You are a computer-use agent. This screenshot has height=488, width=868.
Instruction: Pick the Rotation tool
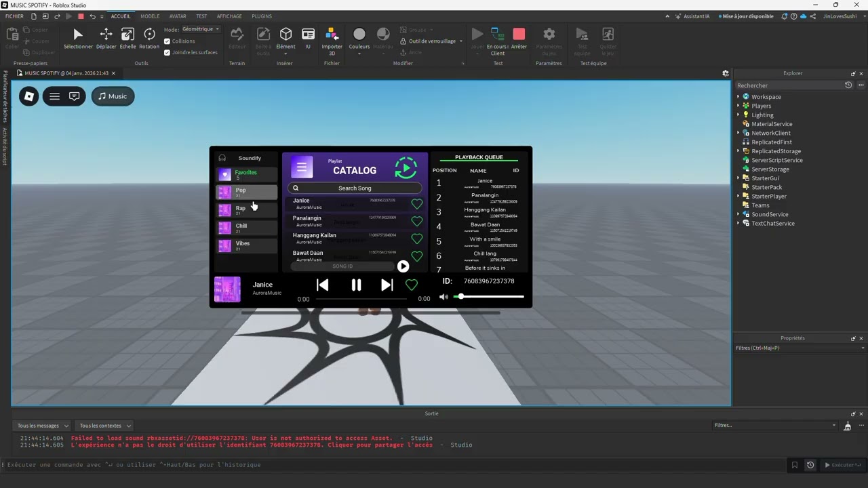149,39
